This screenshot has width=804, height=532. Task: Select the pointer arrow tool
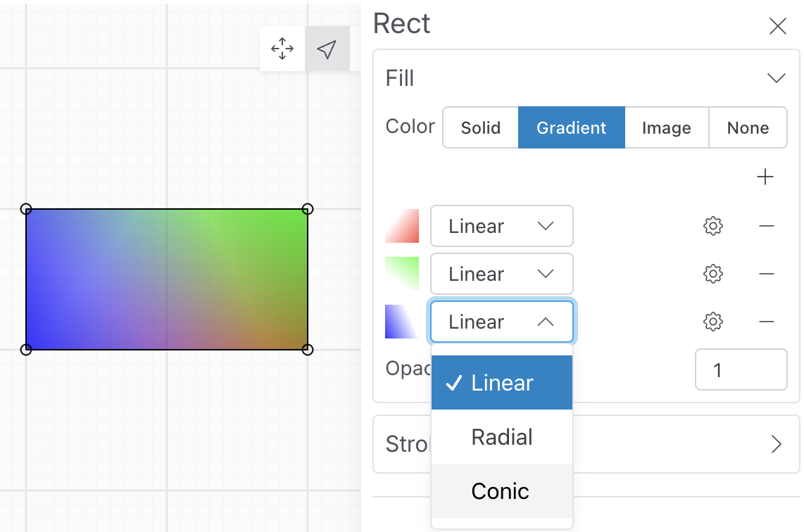(327, 49)
